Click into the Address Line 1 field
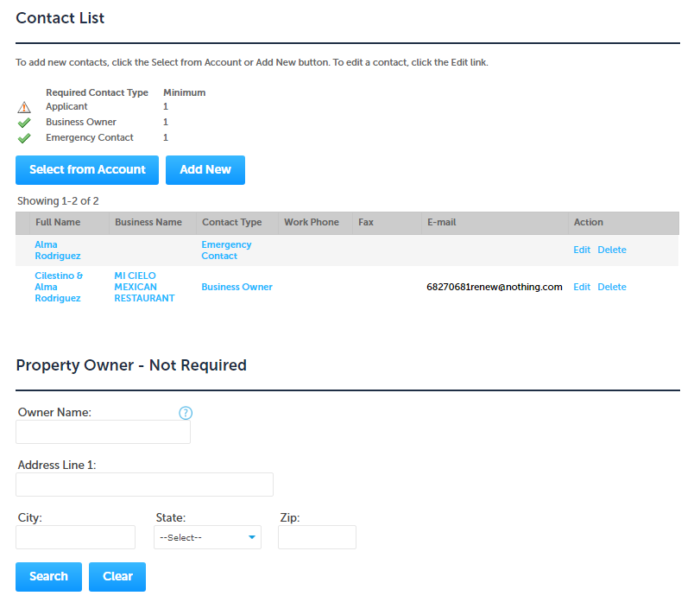Viewport: 700px width, 602px height. 144,485
